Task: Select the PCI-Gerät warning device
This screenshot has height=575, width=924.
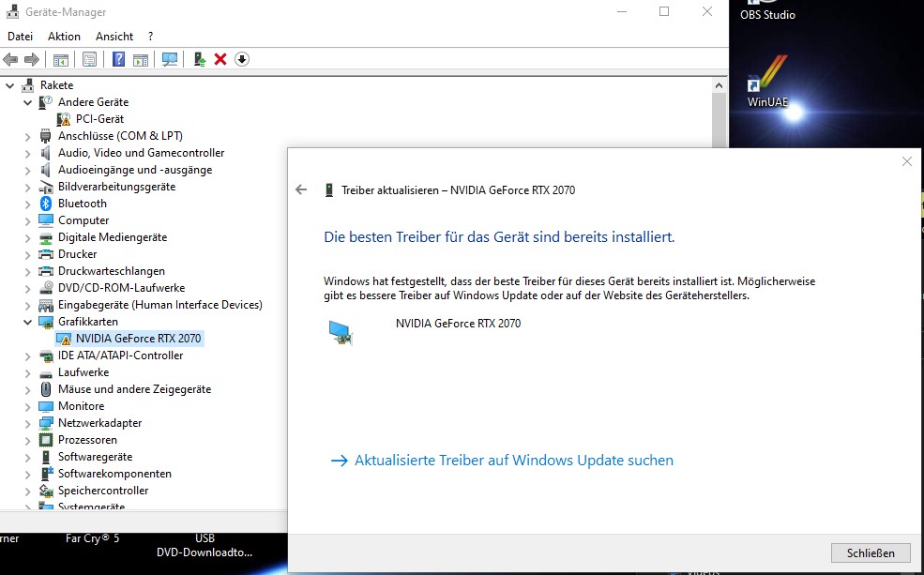Action: 99,119
